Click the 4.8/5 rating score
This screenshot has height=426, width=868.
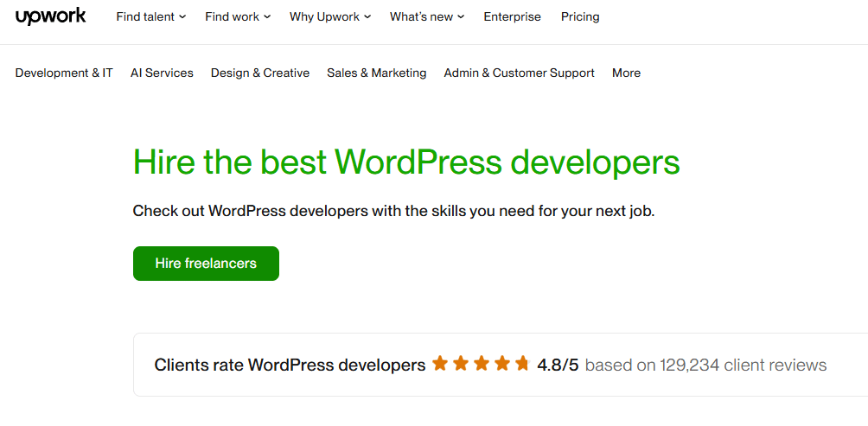point(558,366)
